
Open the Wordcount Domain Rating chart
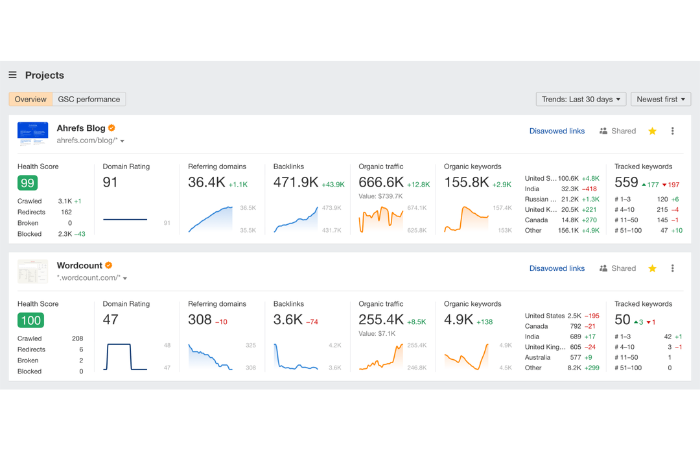coord(125,357)
